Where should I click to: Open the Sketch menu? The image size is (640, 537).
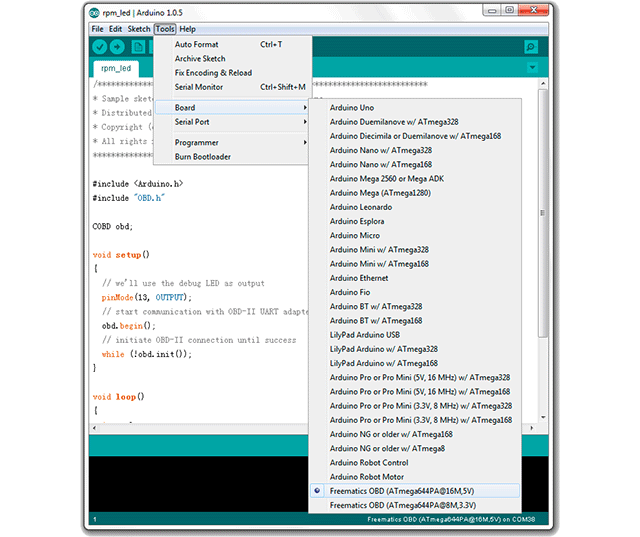point(139,29)
